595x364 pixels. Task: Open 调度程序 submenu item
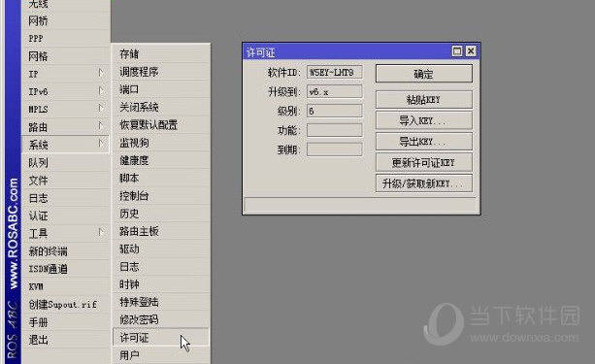(x=161, y=72)
